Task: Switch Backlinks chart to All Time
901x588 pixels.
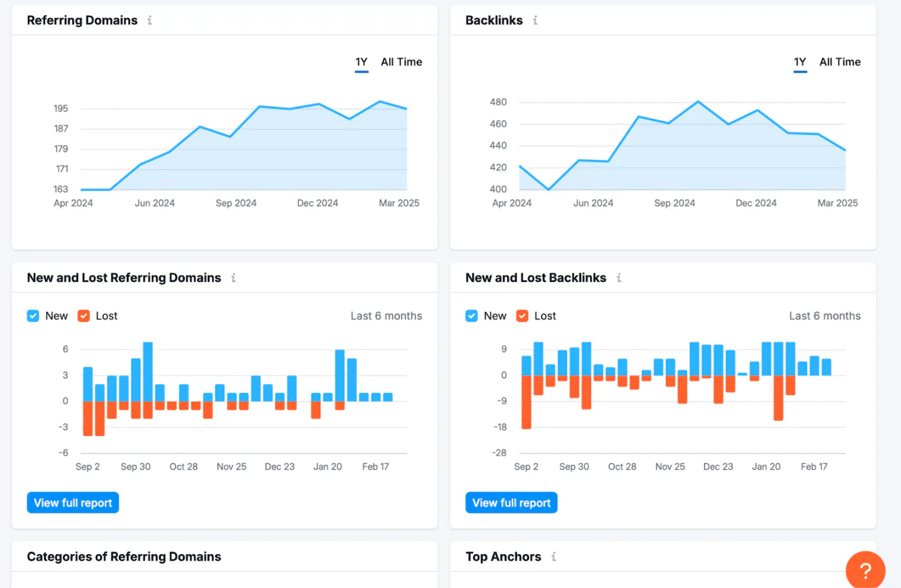Action: pos(840,62)
